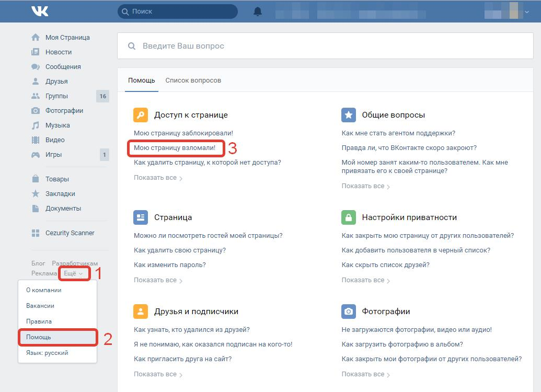The height and width of the screenshot is (392, 541).
Task: Click the star icon for general questions
Action: coord(349,115)
